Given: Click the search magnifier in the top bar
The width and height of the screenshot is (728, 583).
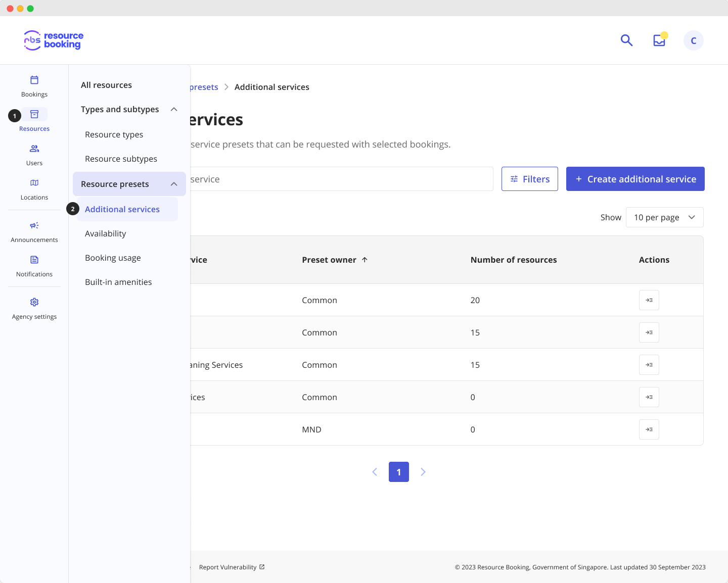Looking at the screenshot, I should (626, 40).
